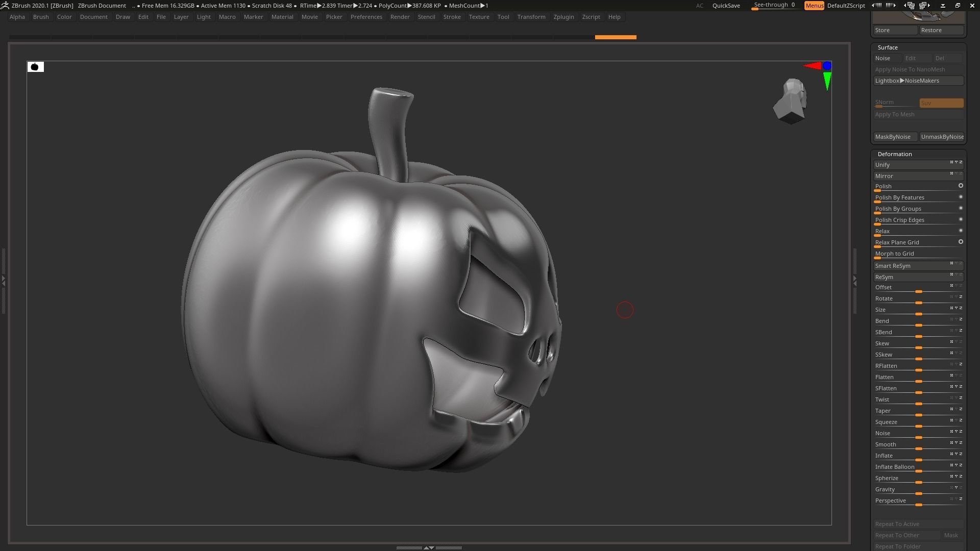
Task: Adjust the Smooth deformation slider
Action: pyautogui.click(x=918, y=445)
